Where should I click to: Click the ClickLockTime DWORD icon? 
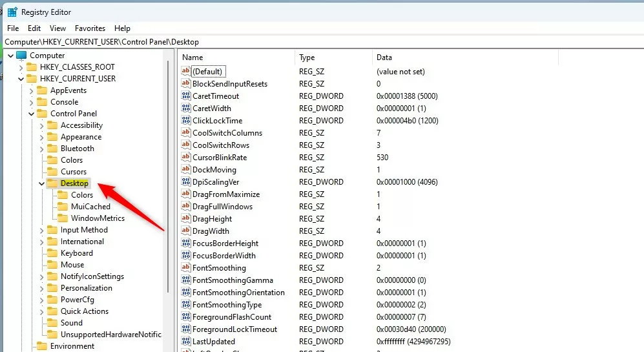pos(186,120)
